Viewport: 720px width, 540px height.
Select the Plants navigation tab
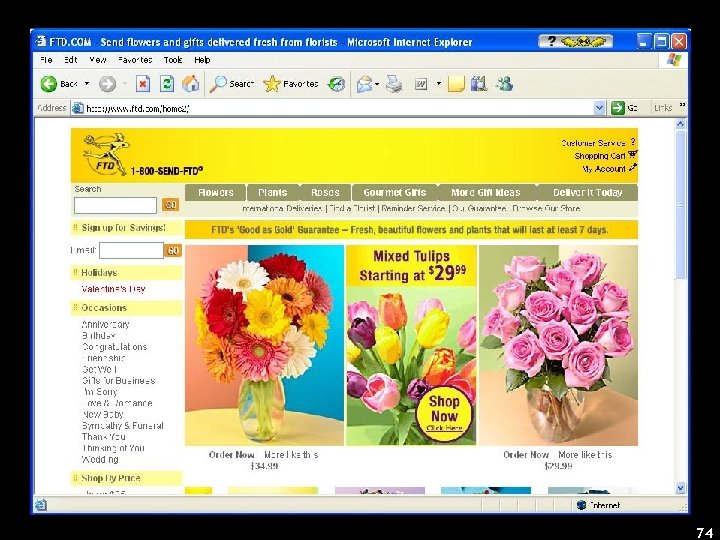(273, 192)
